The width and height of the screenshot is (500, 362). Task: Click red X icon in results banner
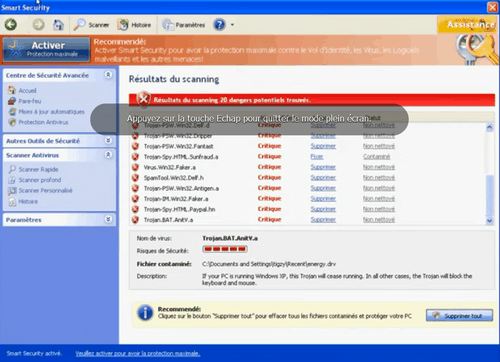(x=144, y=99)
